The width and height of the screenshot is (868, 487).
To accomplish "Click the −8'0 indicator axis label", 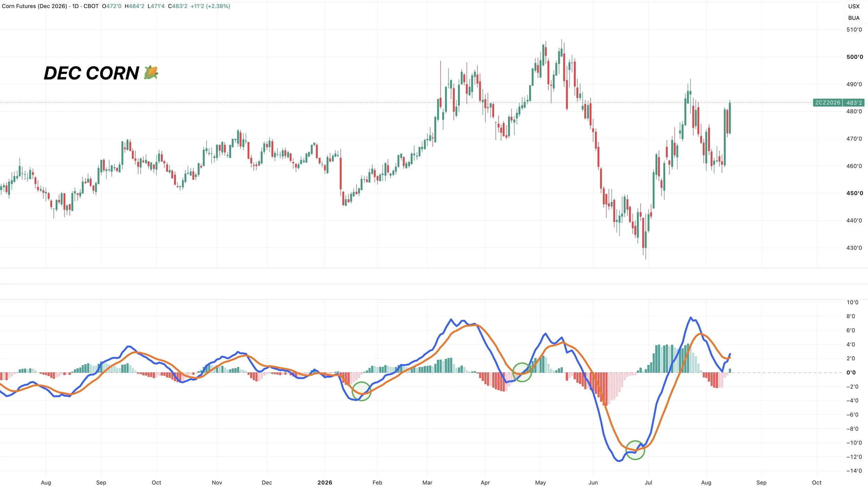I will 852,429.
